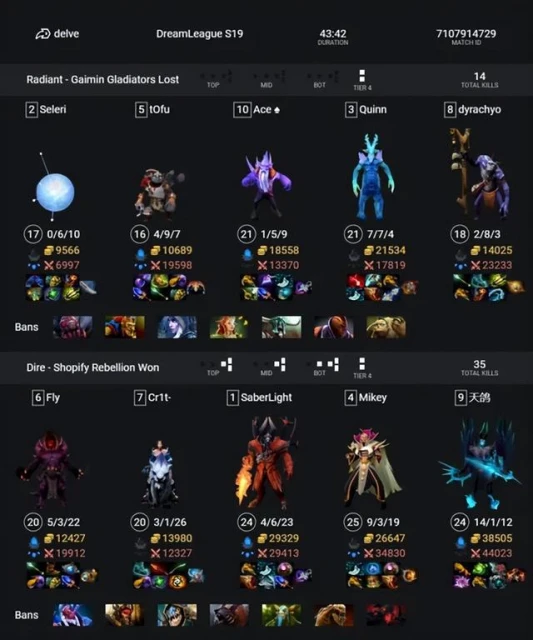Select tOfu's Clockwerk hero portrait
533x640 pixels.
[159, 193]
